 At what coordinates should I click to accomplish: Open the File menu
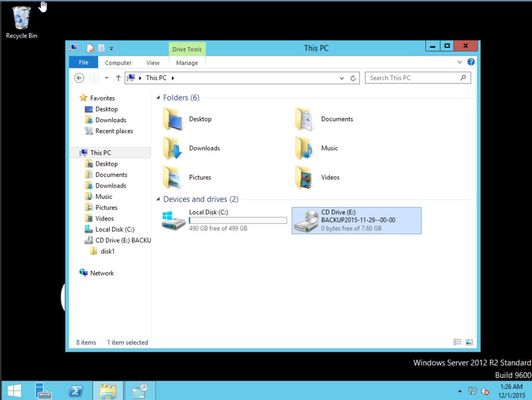[83, 62]
